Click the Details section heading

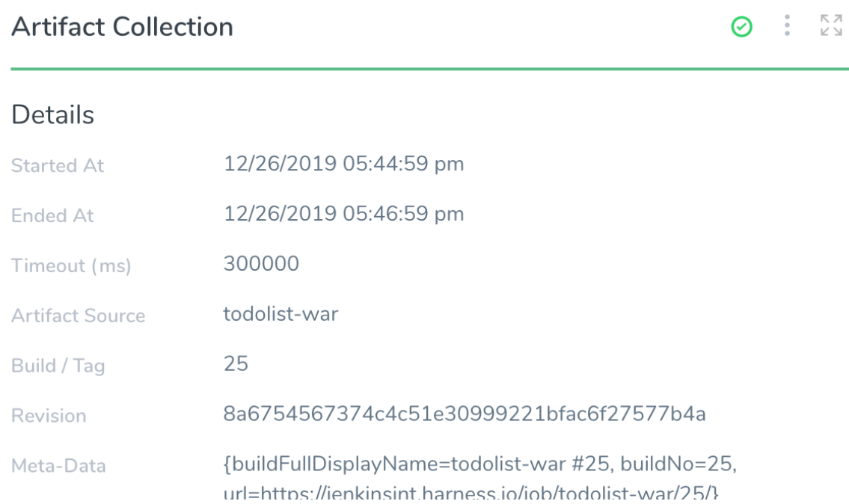(x=53, y=114)
